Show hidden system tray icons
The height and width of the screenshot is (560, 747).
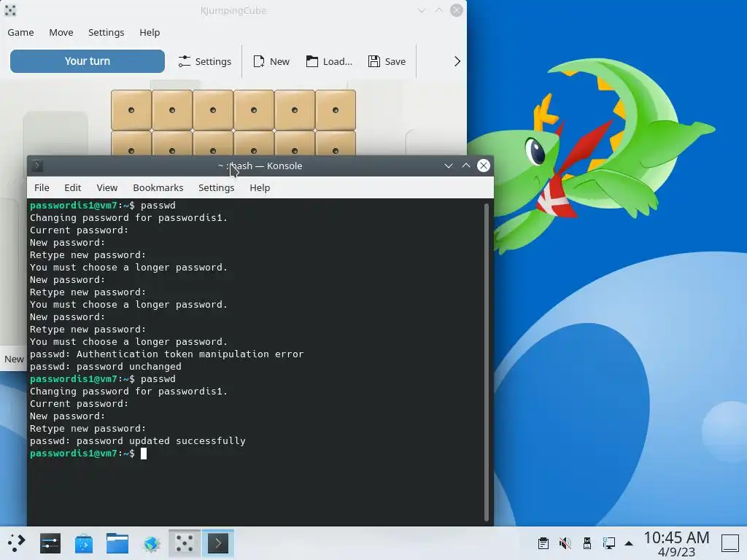click(629, 543)
